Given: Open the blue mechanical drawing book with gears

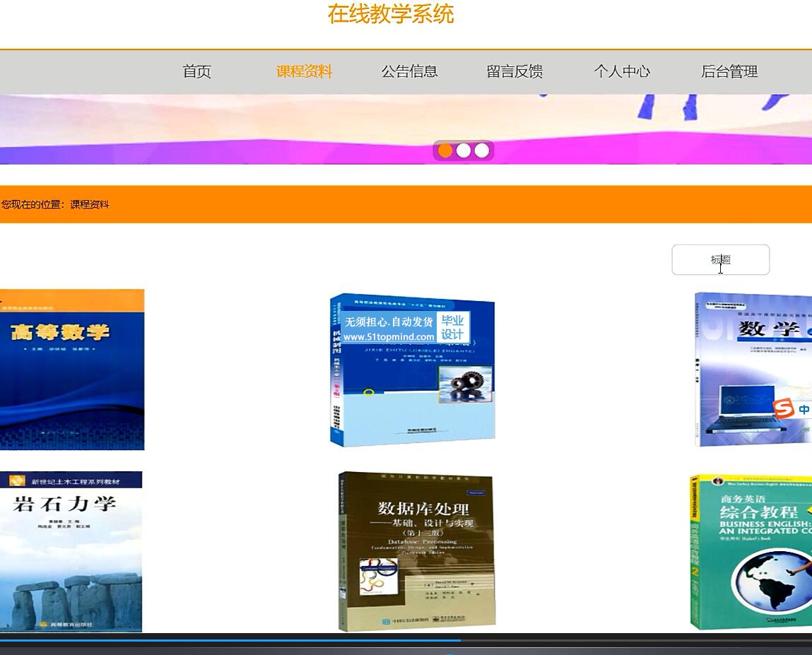Looking at the screenshot, I should click(x=412, y=370).
